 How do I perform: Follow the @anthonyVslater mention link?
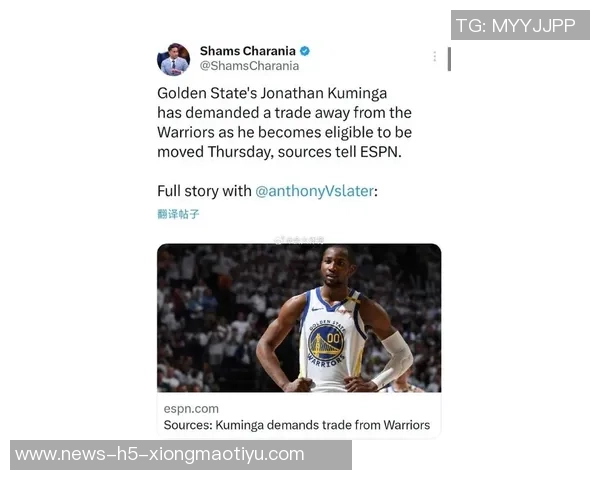click(x=315, y=191)
